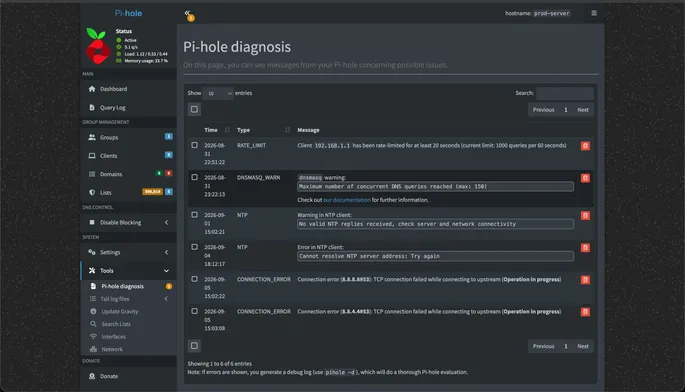Image resolution: width=685 pixels, height=392 pixels.
Task: Click the Pi-hole diagnosis count badge in sidebar
Action: coord(169,286)
